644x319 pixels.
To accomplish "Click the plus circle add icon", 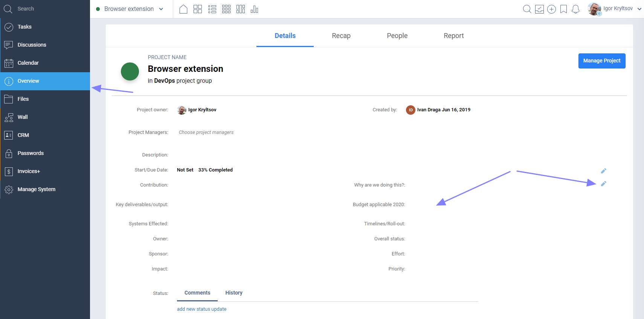I will point(551,9).
